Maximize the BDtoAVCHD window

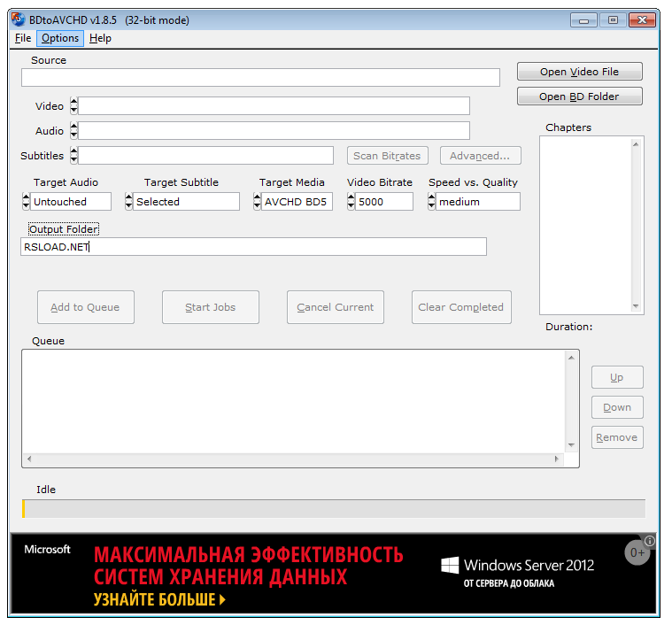pos(613,20)
